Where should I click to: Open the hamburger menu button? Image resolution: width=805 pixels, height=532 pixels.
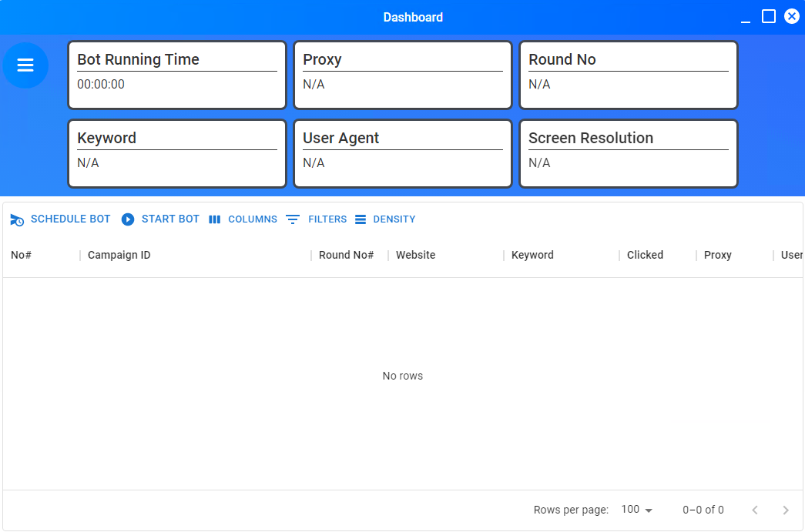(25, 65)
